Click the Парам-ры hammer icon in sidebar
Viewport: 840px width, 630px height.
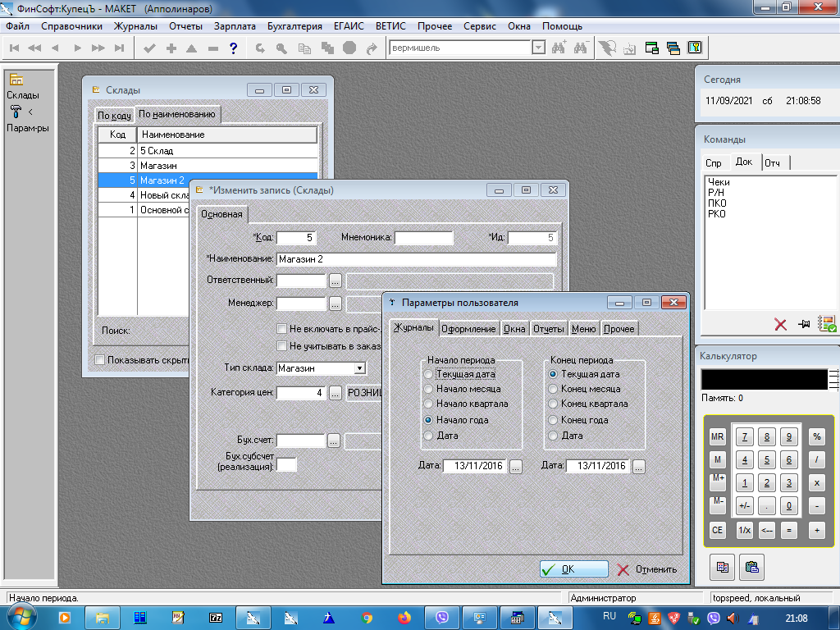16,112
